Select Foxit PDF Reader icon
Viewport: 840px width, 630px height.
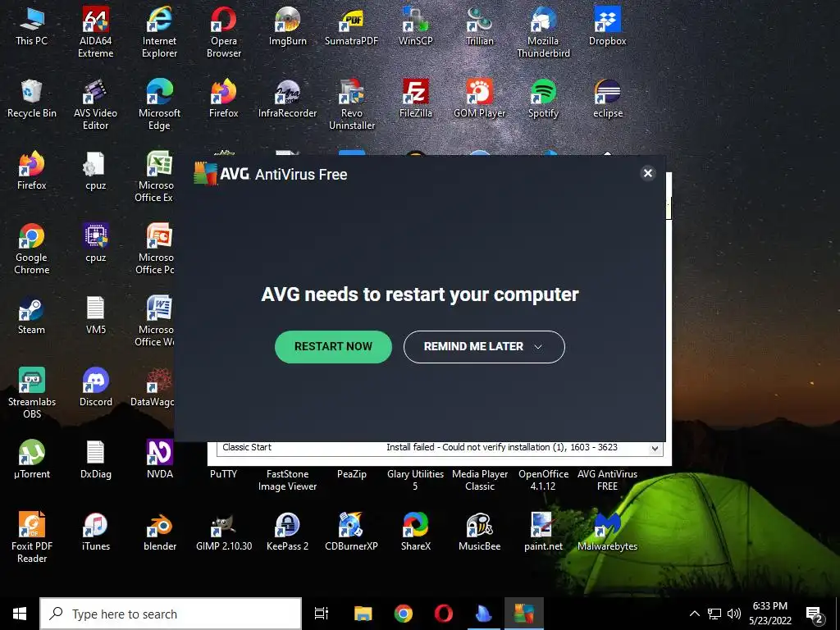(x=32, y=537)
